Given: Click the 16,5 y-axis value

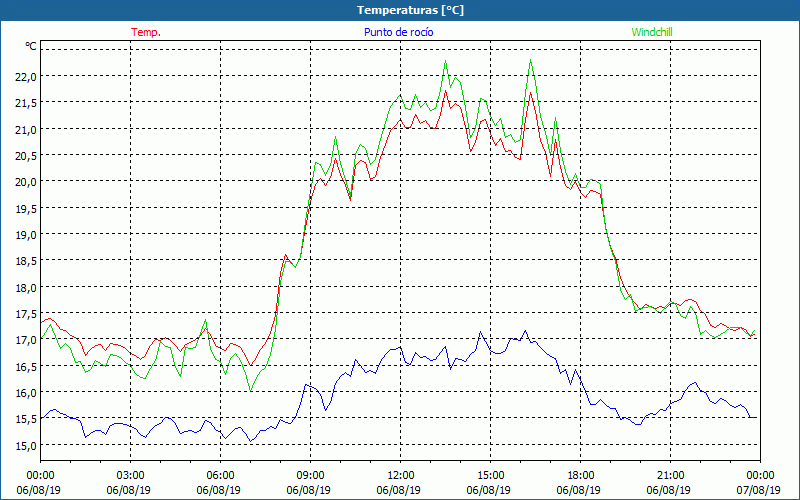Looking at the screenshot, I should (25, 367).
